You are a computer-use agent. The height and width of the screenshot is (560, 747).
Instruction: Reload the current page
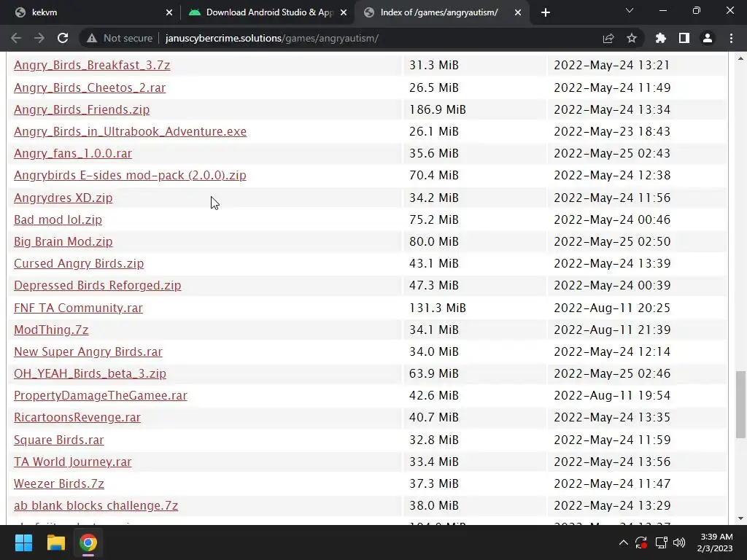(63, 38)
